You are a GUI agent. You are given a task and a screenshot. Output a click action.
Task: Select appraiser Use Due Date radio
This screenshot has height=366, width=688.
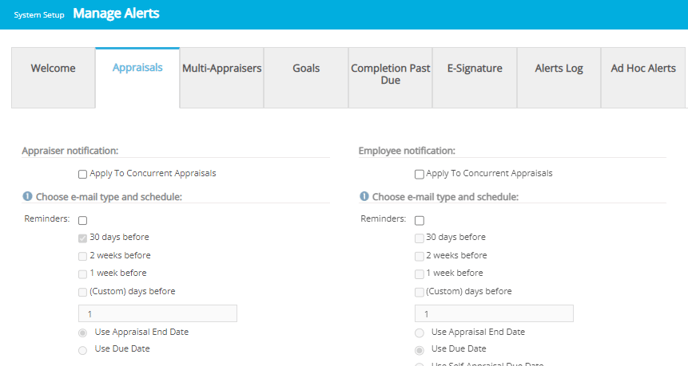point(82,350)
